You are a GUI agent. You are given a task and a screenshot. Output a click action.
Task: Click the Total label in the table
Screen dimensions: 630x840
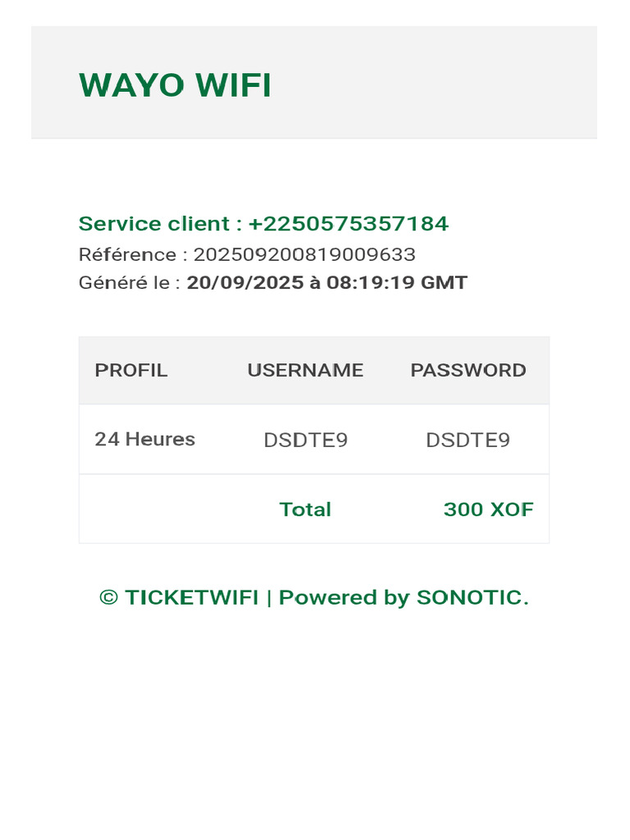[x=305, y=509]
